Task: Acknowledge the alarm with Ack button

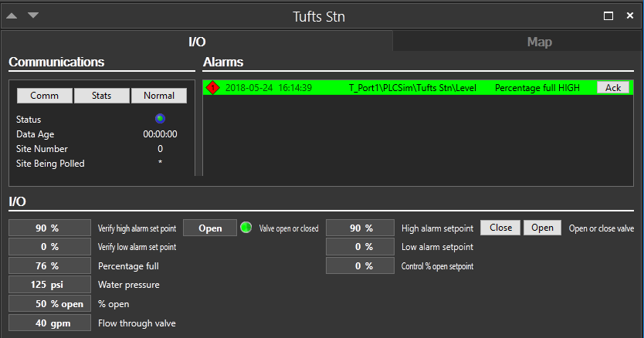Action: click(613, 88)
